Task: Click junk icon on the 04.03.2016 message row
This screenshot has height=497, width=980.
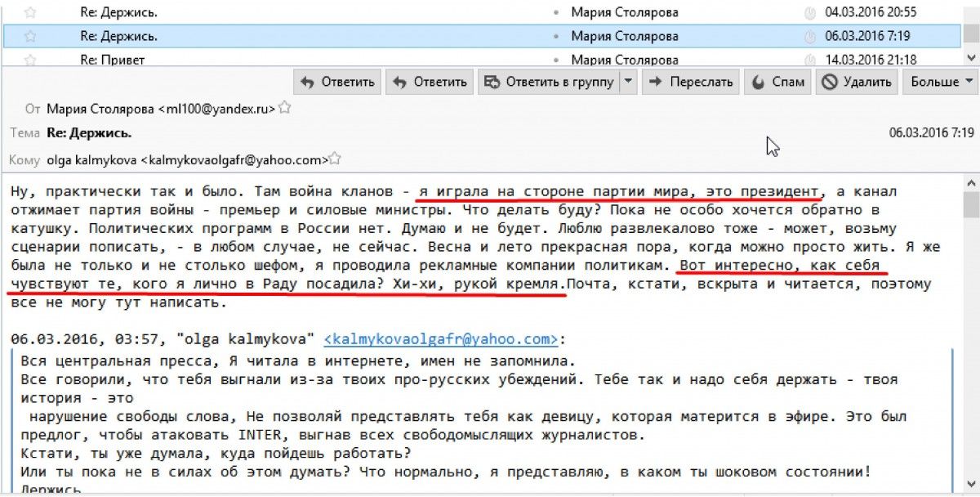Action: [808, 12]
